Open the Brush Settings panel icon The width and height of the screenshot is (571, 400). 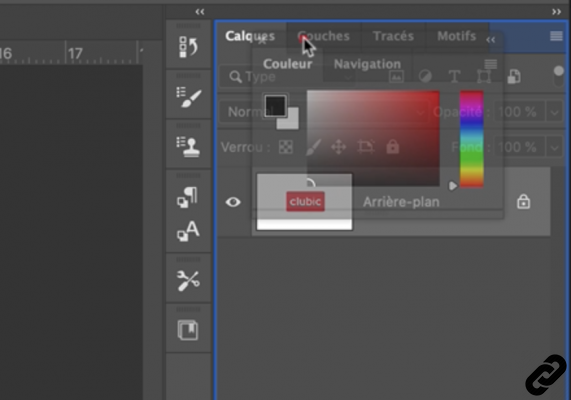[188, 97]
